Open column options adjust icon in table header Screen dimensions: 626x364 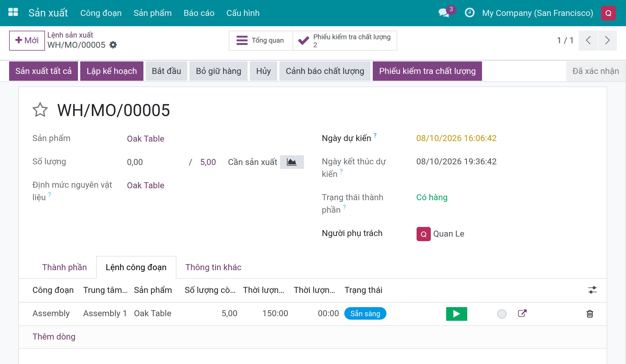[592, 290]
